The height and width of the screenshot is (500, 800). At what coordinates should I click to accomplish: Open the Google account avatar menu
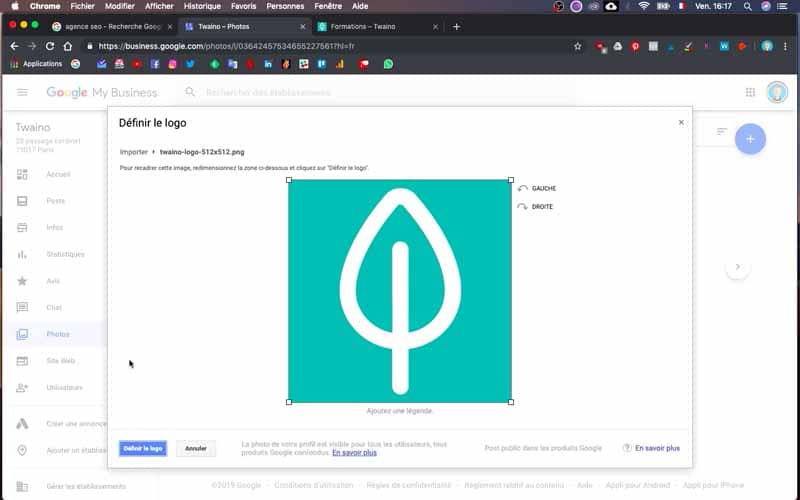(x=777, y=92)
